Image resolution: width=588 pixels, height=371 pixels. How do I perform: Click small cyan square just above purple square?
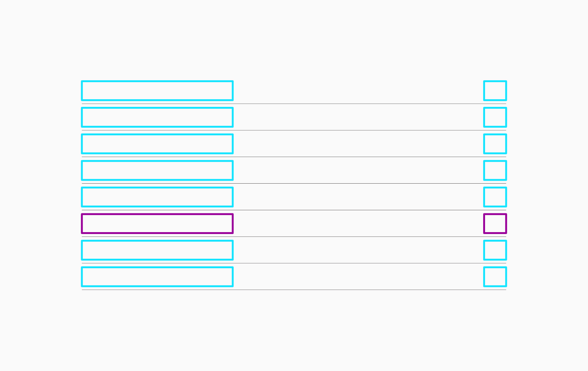point(495,197)
